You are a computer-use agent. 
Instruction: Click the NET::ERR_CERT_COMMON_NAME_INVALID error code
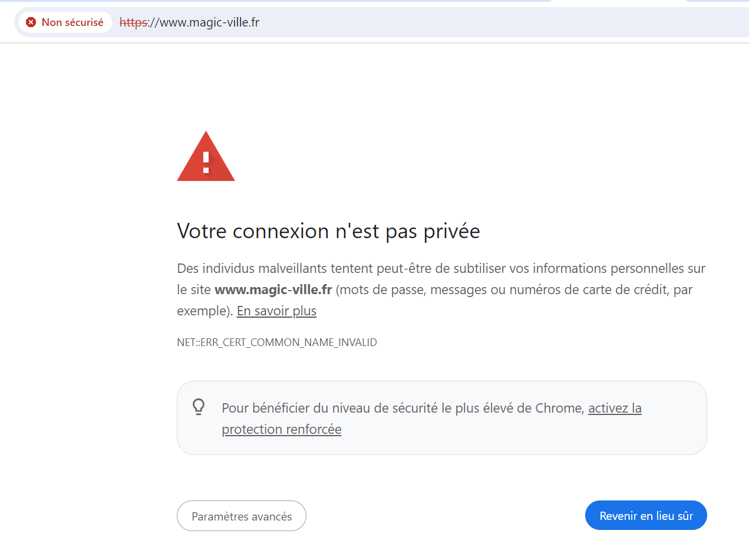tap(277, 342)
